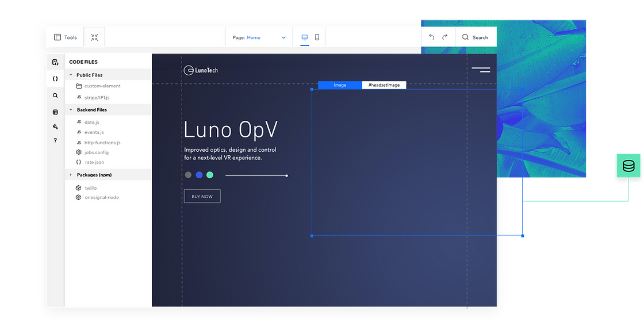Click the package cube icon beside onesignal-node
This screenshot has height=322, width=644.
click(x=78, y=198)
